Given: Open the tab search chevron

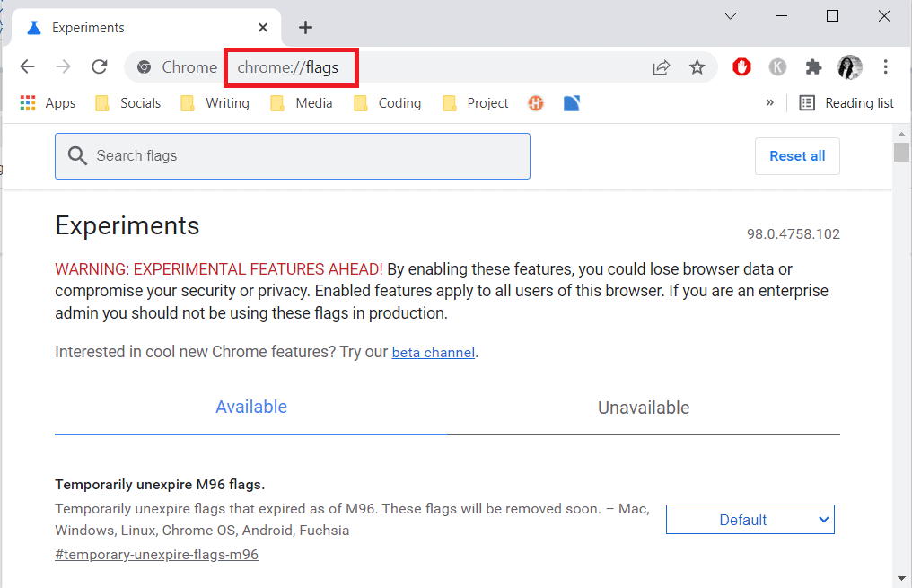Looking at the screenshot, I should 731,16.
